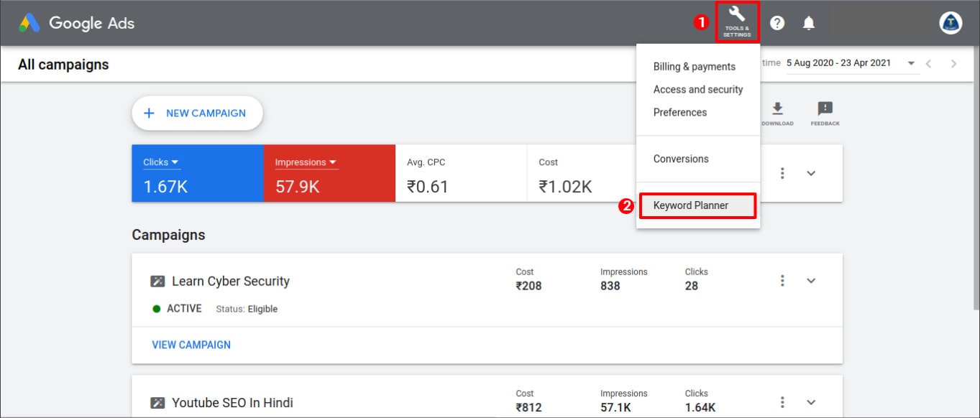
Task: Select Conversions menu item
Action: (698, 159)
